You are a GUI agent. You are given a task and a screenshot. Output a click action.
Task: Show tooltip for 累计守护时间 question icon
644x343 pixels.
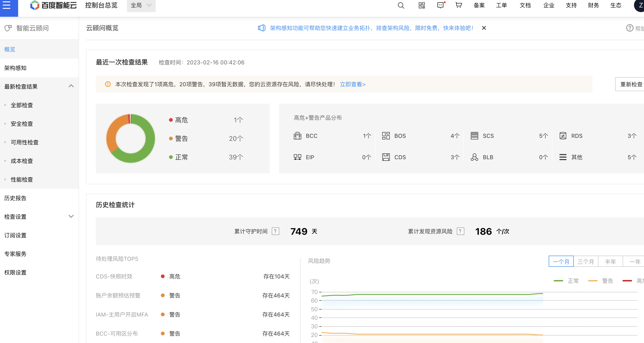coord(275,231)
